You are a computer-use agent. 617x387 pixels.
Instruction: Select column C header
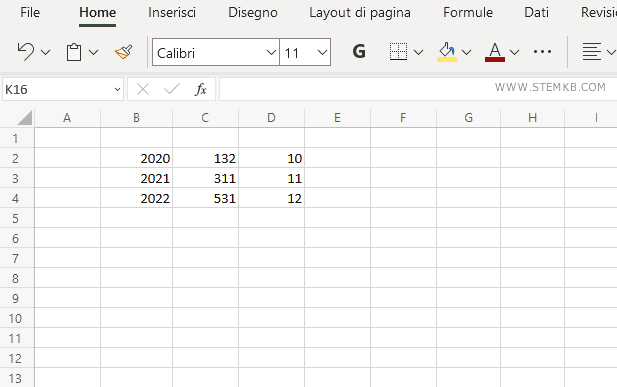pyautogui.click(x=205, y=118)
